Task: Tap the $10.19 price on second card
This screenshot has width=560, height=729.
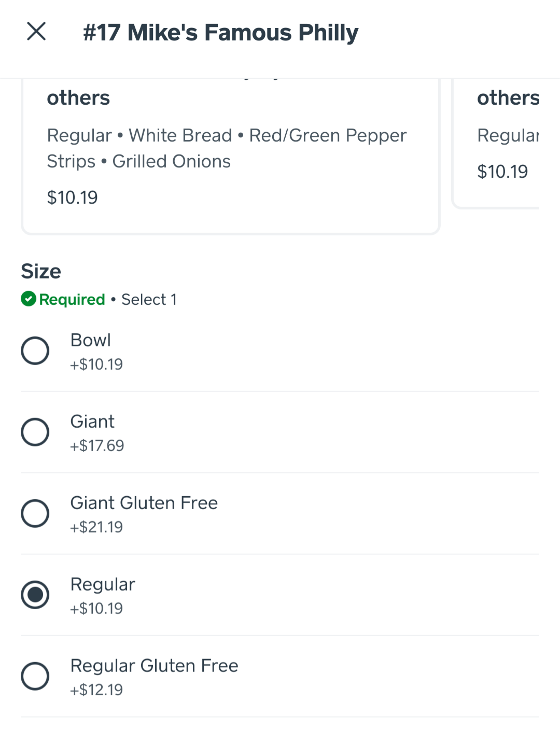Action: 502,172
